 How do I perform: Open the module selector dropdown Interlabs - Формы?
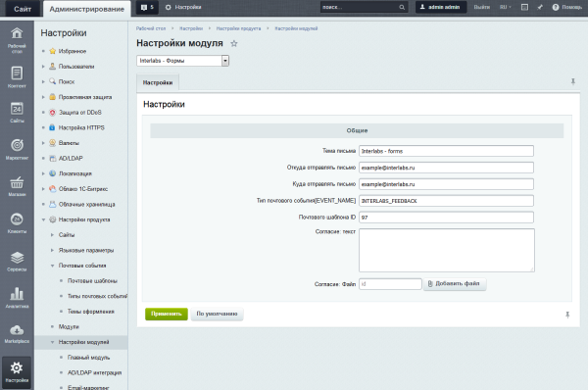tap(182, 61)
